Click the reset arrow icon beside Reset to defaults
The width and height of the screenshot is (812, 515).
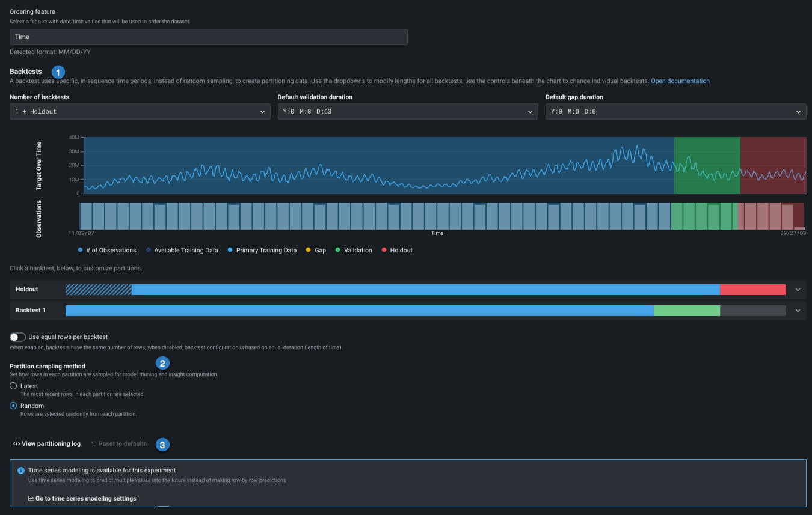click(94, 444)
